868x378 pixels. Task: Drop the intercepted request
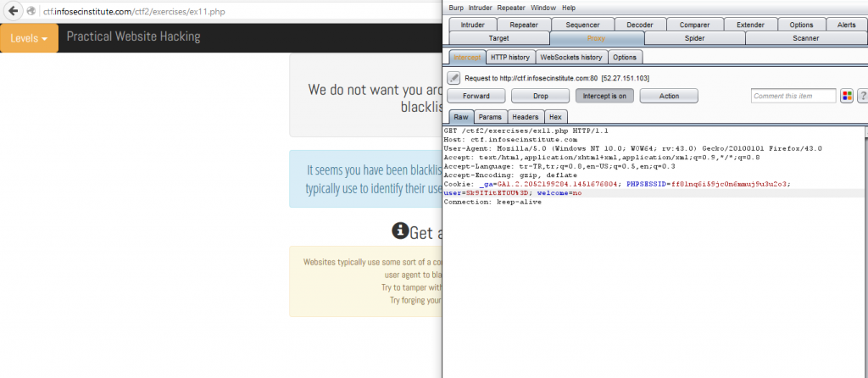(540, 96)
